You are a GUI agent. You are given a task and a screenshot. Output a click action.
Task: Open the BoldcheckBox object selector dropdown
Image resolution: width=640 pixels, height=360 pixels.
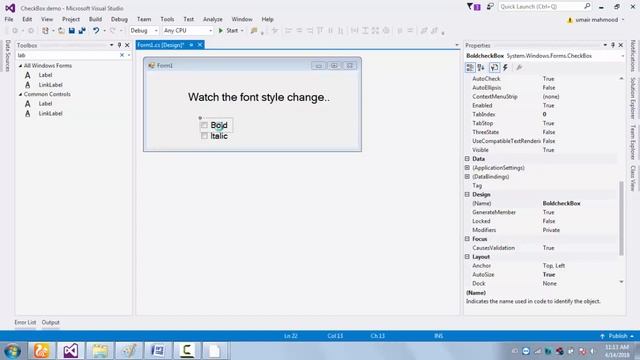tap(622, 56)
